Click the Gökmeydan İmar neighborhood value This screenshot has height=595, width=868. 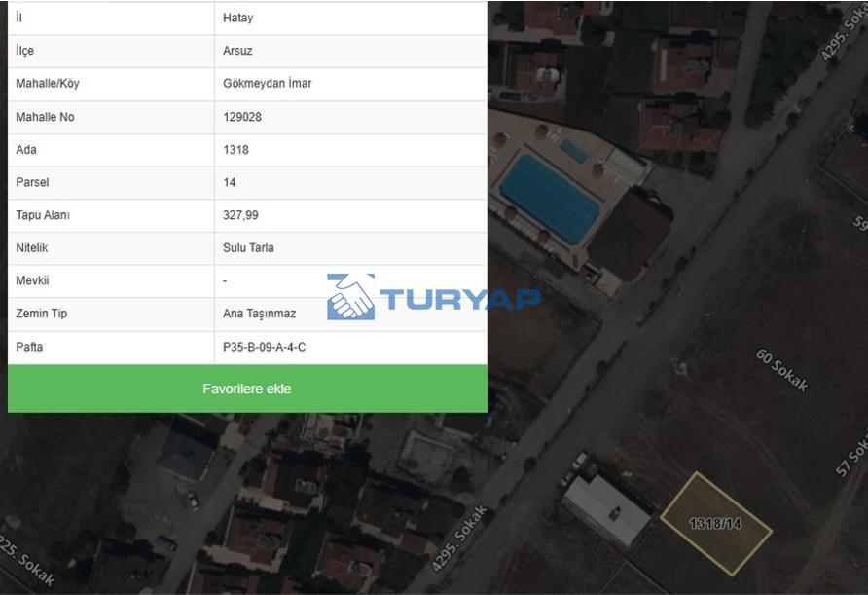point(267,84)
